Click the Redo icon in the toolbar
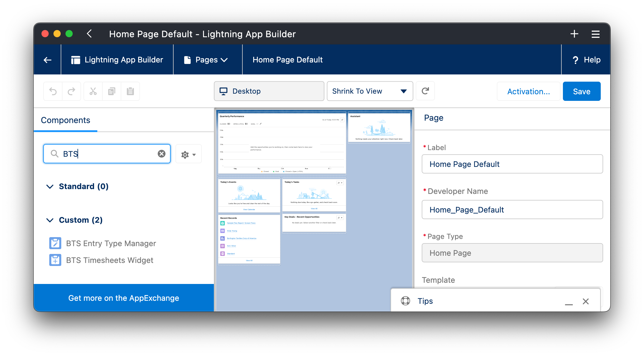The width and height of the screenshot is (644, 356). (x=71, y=91)
